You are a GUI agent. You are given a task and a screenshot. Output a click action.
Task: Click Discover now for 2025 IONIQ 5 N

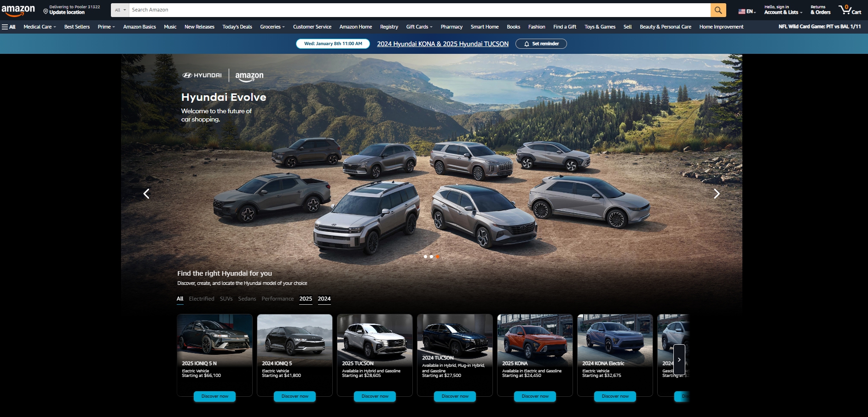tap(214, 396)
